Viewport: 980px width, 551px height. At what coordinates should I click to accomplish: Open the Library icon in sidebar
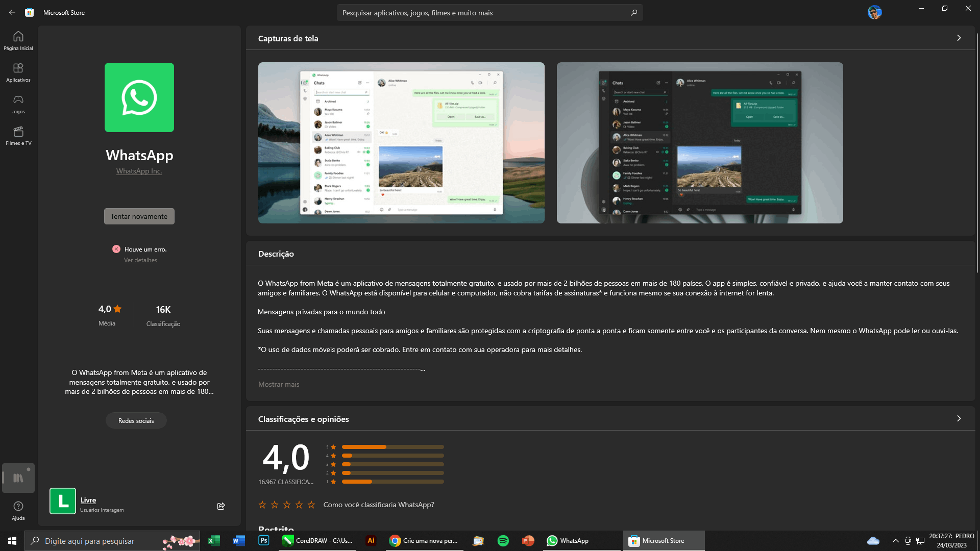tap(18, 478)
